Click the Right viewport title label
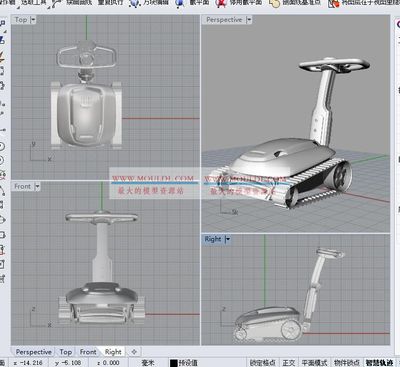 click(x=213, y=239)
